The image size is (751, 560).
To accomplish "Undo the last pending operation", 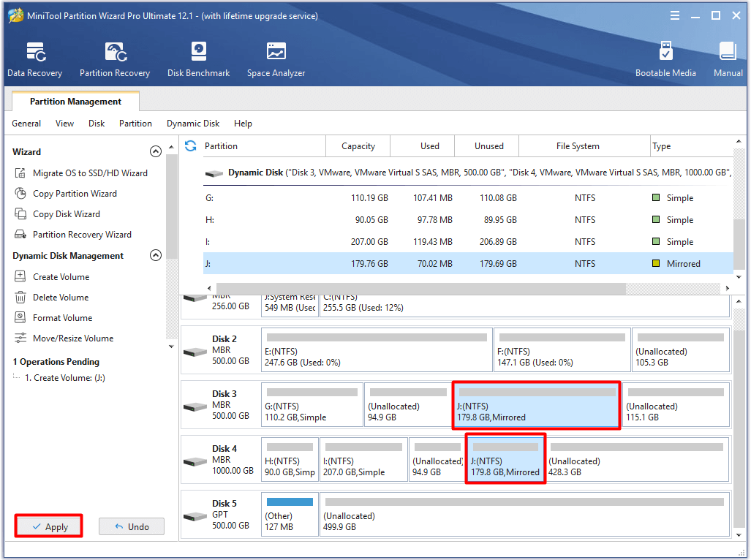I will point(132,526).
